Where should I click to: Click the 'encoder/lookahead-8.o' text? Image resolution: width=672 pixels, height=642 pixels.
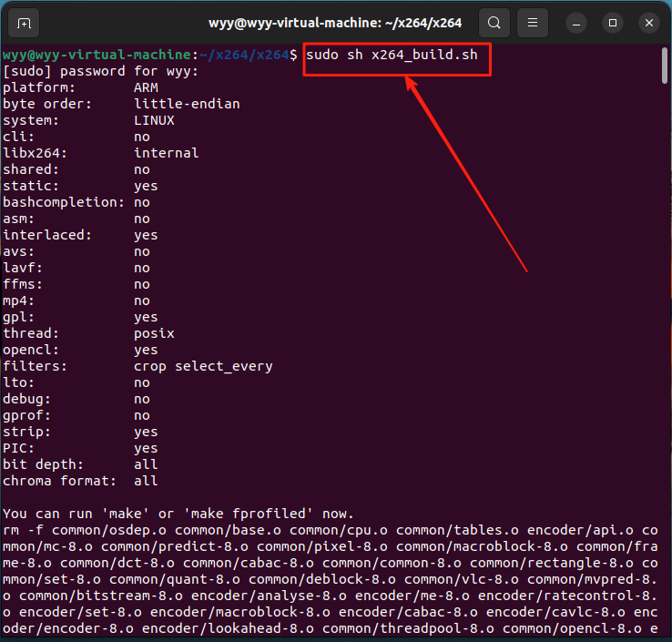coord(228,628)
